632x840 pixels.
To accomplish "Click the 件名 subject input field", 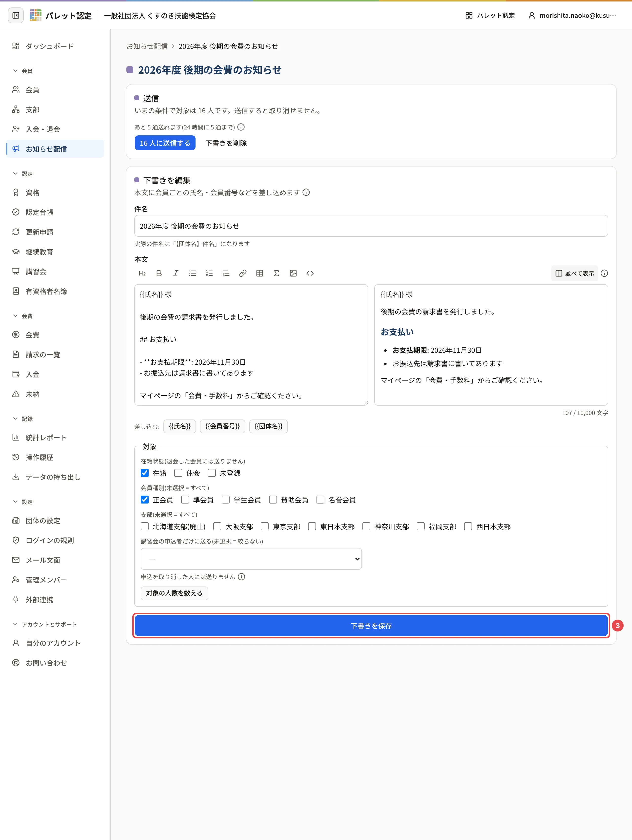I will point(371,226).
